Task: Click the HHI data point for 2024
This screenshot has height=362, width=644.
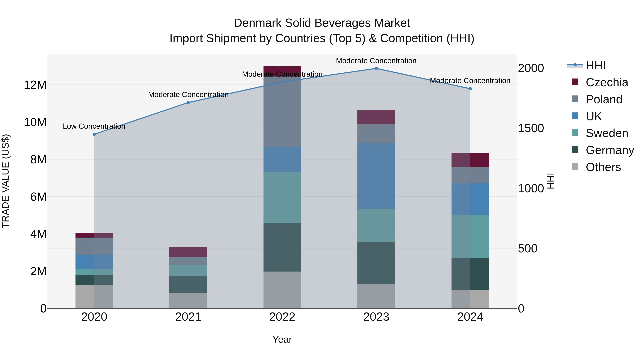Action: 470,89
